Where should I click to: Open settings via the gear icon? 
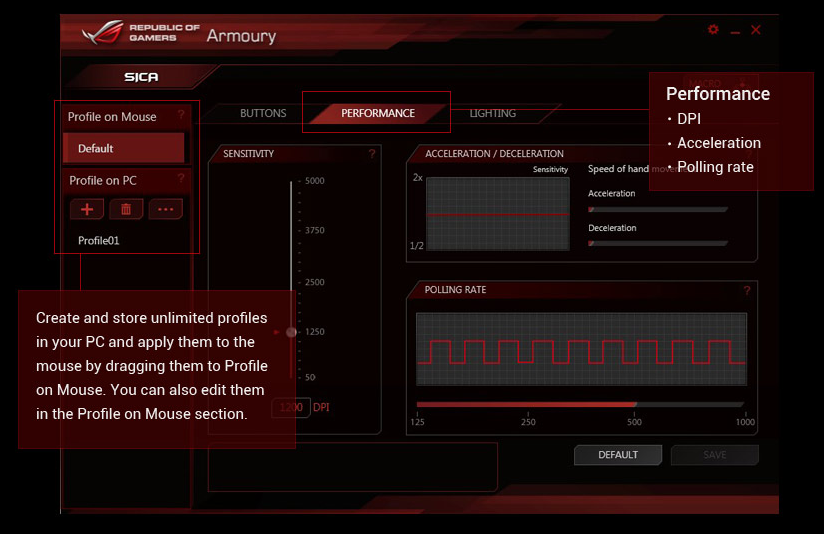(713, 30)
